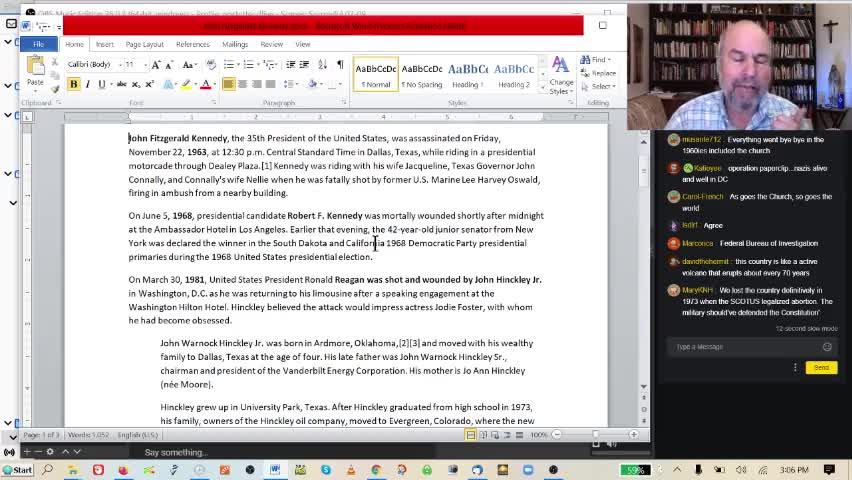Click the Type a message field

pos(744,347)
